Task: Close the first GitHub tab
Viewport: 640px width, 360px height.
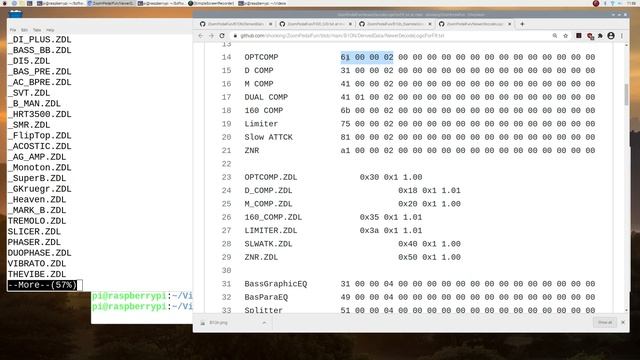Action: [270, 24]
